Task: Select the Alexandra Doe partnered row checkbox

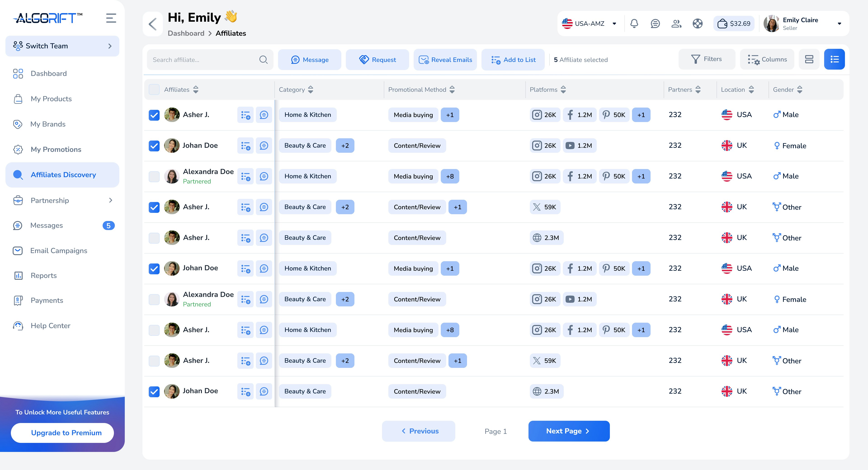Action: click(x=154, y=176)
